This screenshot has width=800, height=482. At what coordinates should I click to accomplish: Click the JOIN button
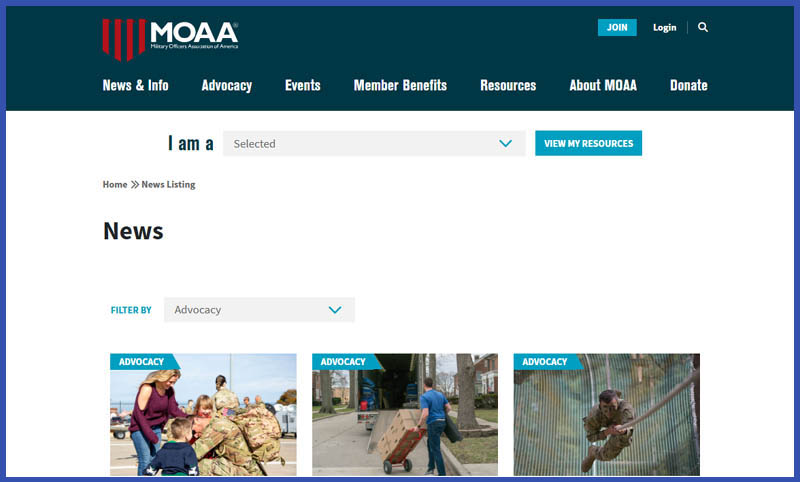point(617,28)
